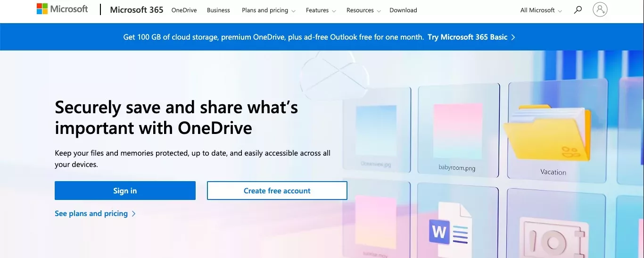This screenshot has height=258, width=644.
Task: Select Business in the navigation bar
Action: [x=218, y=10]
